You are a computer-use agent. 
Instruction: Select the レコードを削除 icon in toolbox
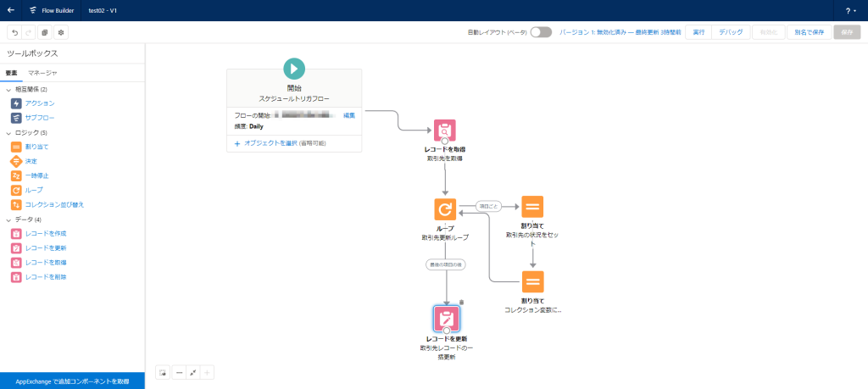(x=16, y=276)
